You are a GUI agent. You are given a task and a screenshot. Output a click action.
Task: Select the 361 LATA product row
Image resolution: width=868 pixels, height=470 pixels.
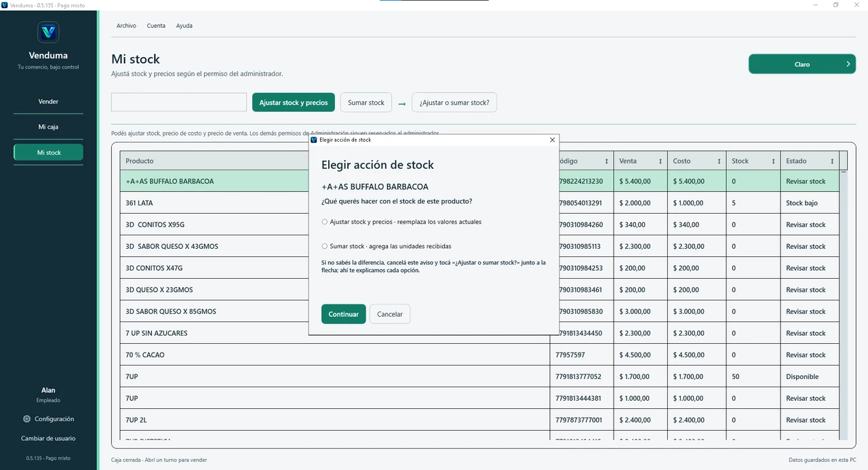click(x=479, y=203)
